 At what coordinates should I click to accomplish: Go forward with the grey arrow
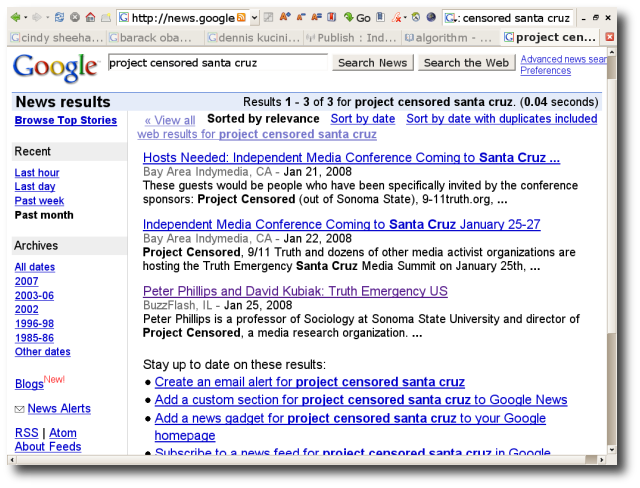pos(37,18)
